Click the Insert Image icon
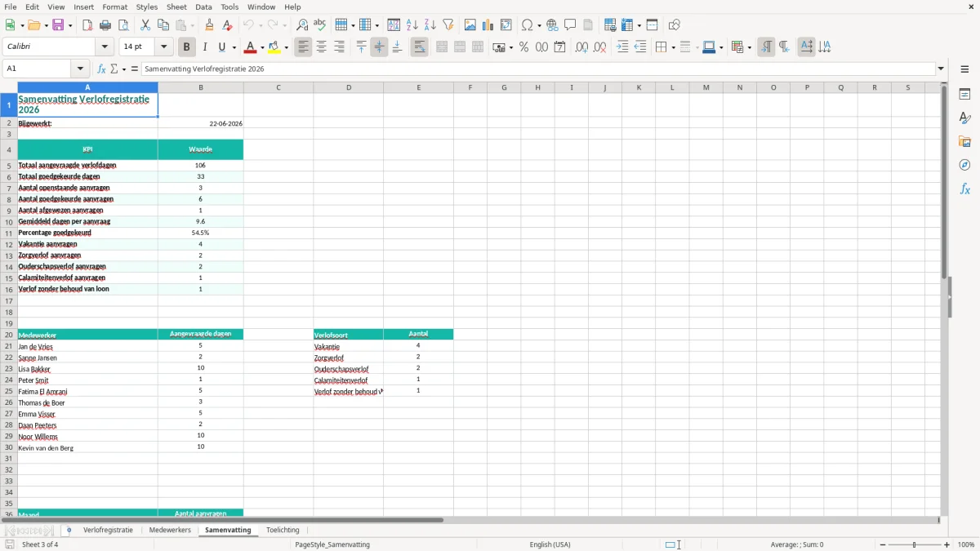This screenshot has height=551, width=980. click(470, 25)
